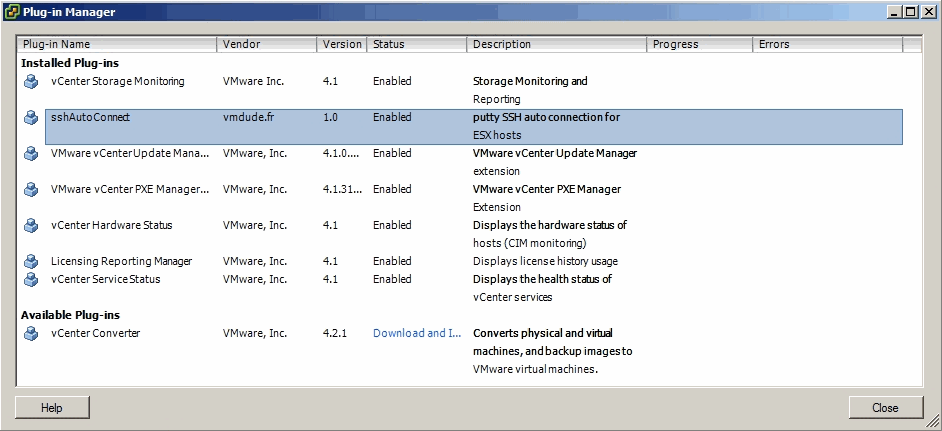Click the 'Displays license history usage' description

[x=545, y=261]
